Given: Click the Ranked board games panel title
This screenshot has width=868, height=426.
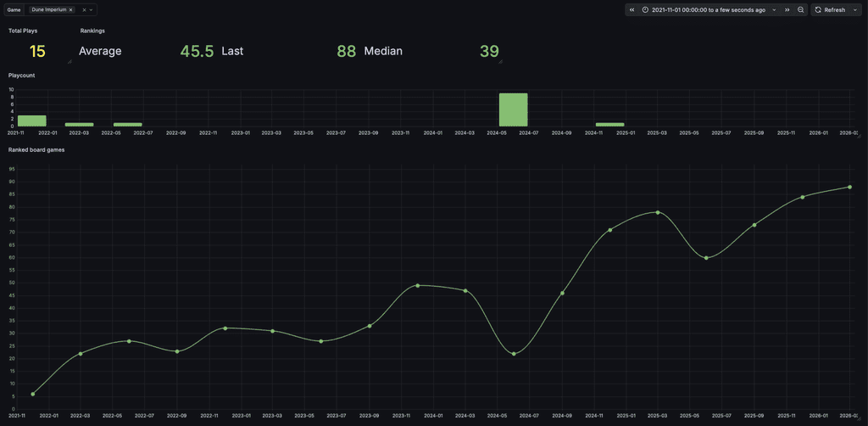Looking at the screenshot, I should tap(36, 150).
